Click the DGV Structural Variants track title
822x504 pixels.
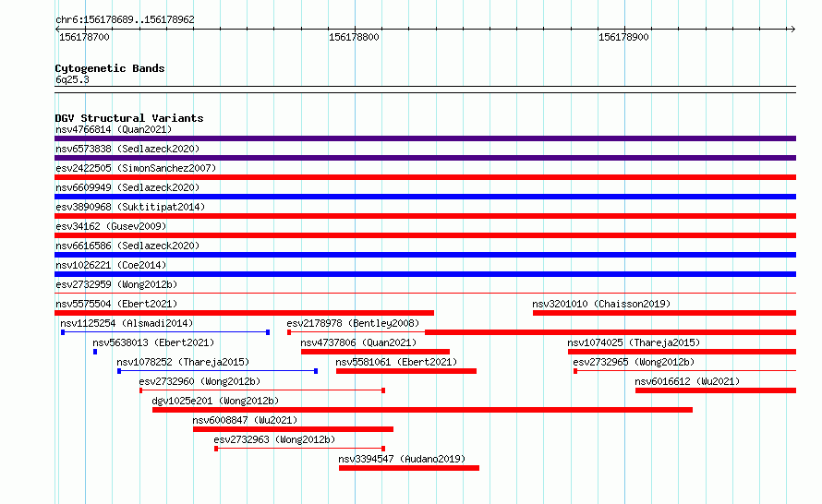coord(129,118)
